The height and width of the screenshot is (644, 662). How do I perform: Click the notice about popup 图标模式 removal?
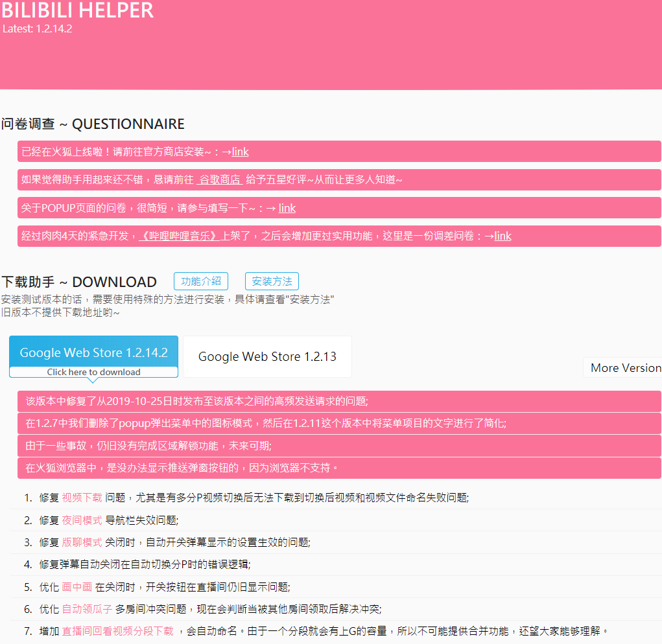coord(340,424)
